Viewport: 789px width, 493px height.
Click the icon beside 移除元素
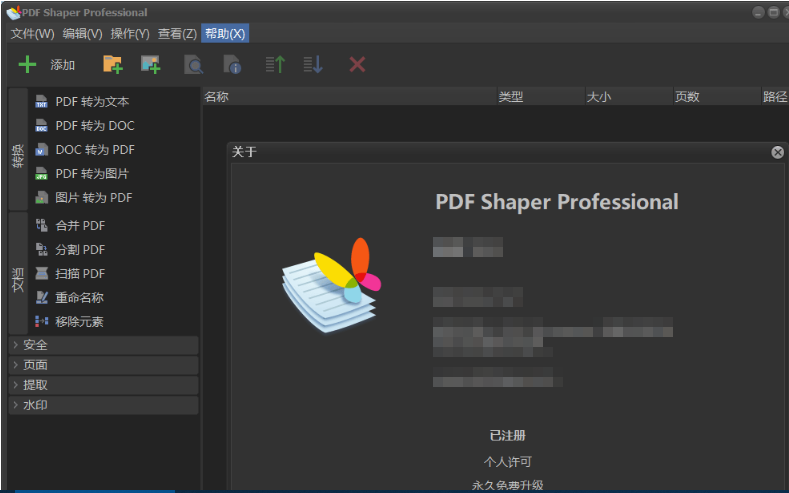point(41,321)
